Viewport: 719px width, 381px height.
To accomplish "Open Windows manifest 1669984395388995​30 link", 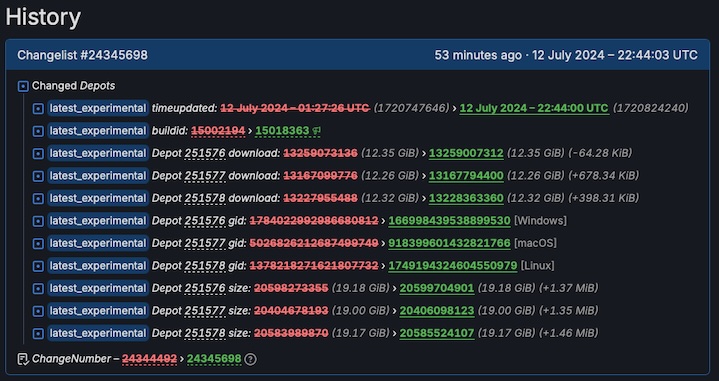I will pyautogui.click(x=449, y=221).
